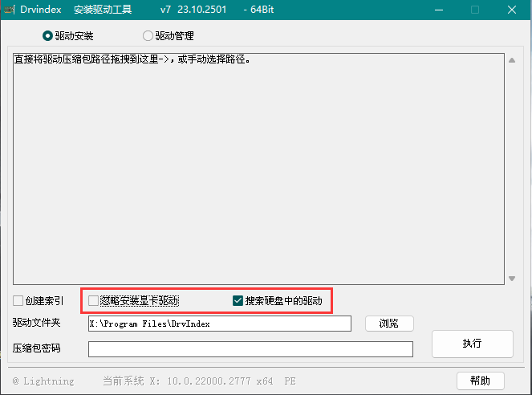
Task: Minimize the DrvIndex window
Action: pos(438,10)
